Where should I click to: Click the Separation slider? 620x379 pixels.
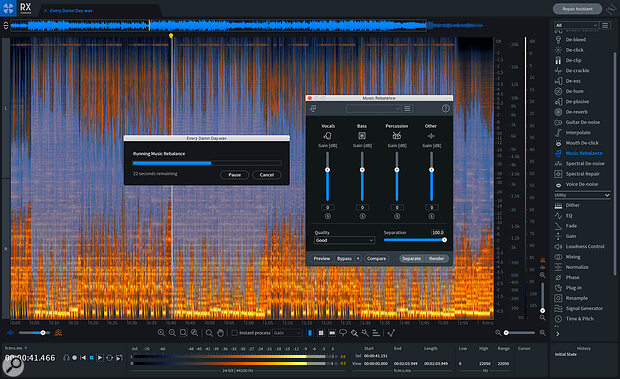pos(415,240)
